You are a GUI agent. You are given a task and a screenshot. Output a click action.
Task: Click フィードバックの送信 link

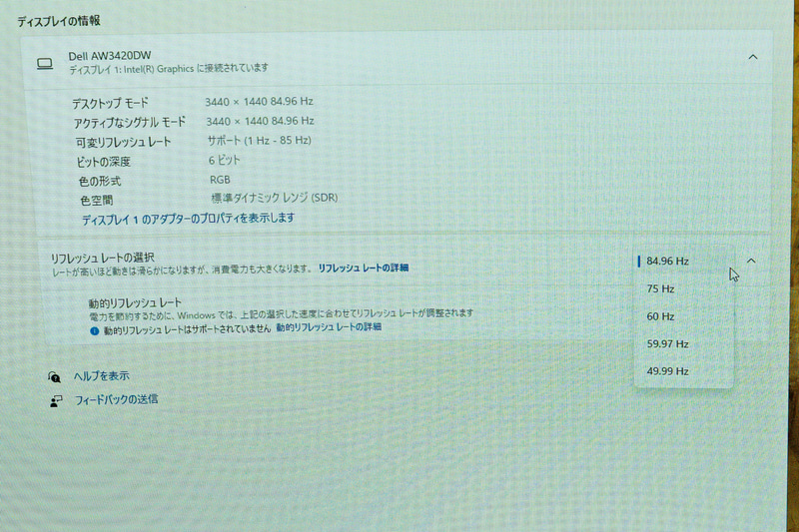(x=116, y=399)
